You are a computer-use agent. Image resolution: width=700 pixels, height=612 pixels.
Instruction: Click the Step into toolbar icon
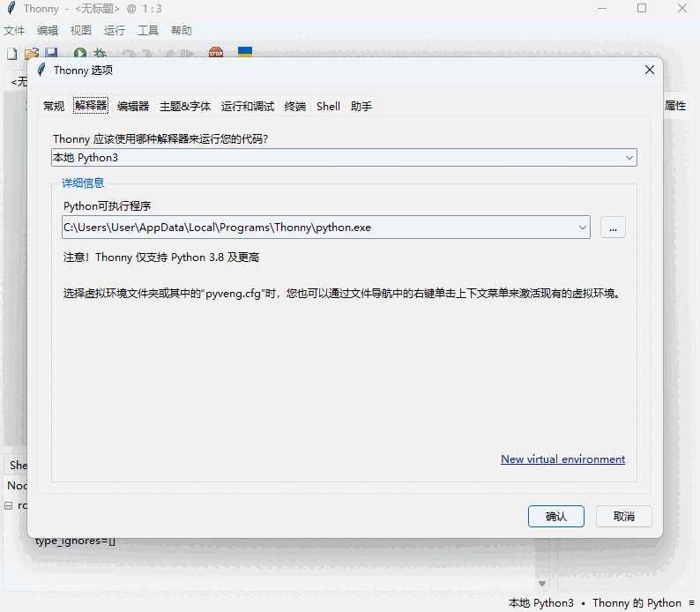(147, 54)
